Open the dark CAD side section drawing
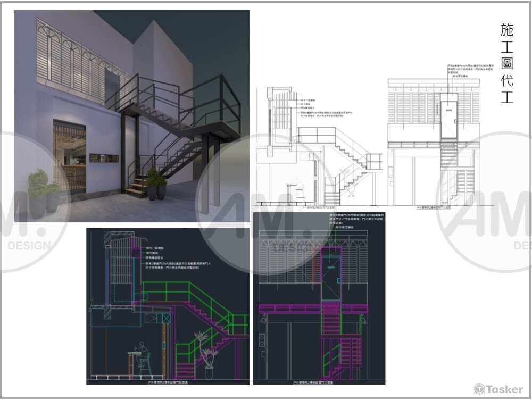Screen dimensions: 532x400 coord(168,306)
